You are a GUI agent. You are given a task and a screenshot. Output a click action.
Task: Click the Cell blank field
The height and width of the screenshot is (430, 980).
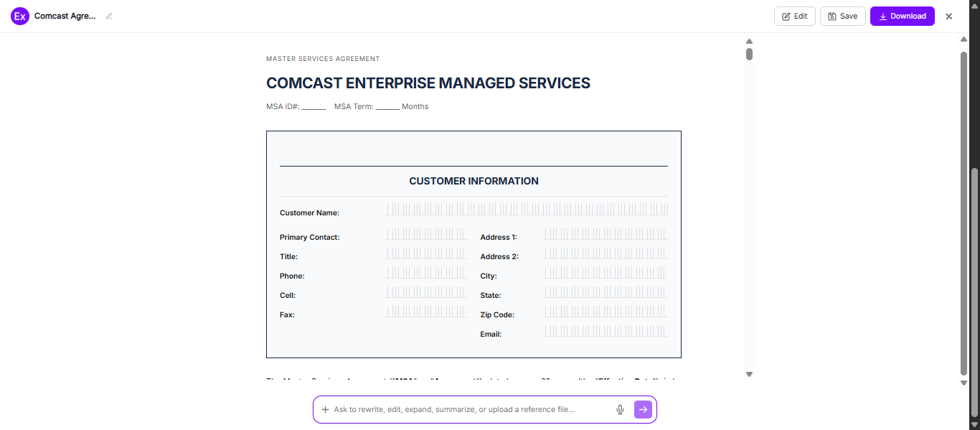pyautogui.click(x=426, y=292)
